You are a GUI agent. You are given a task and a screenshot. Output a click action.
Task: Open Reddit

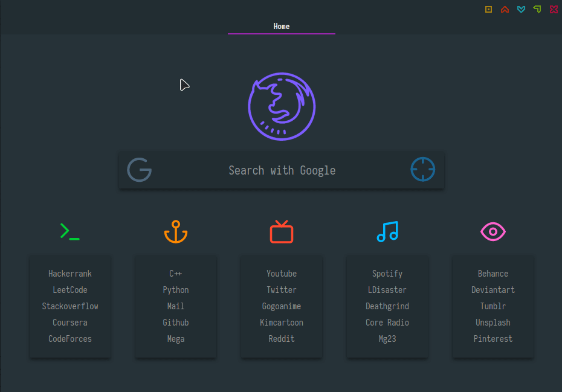pos(281,338)
